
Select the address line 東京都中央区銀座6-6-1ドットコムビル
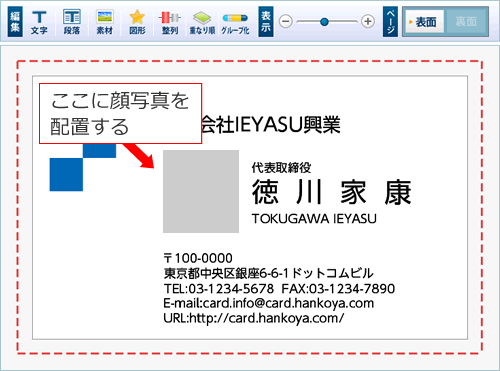[268, 273]
